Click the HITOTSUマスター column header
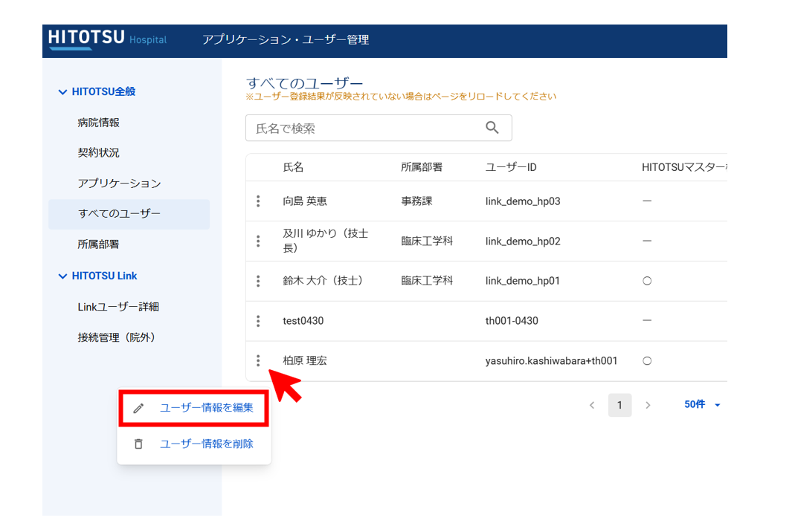Viewport: 795px width, 532px height. (684, 167)
